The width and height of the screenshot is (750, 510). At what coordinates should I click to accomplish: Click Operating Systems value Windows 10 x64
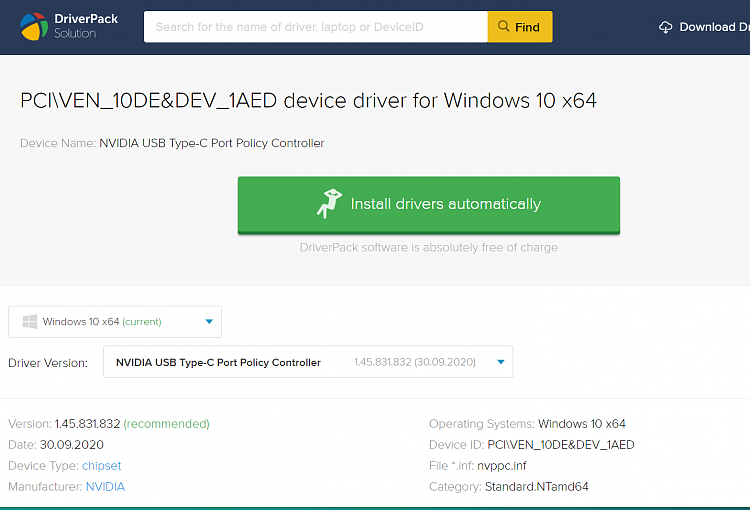582,424
